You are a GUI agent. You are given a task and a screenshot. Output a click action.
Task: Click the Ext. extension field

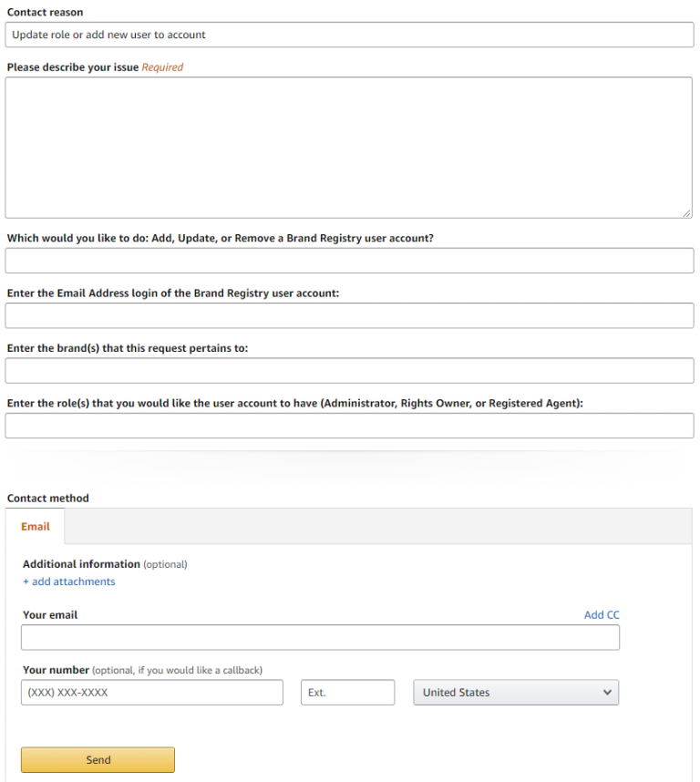point(347,693)
